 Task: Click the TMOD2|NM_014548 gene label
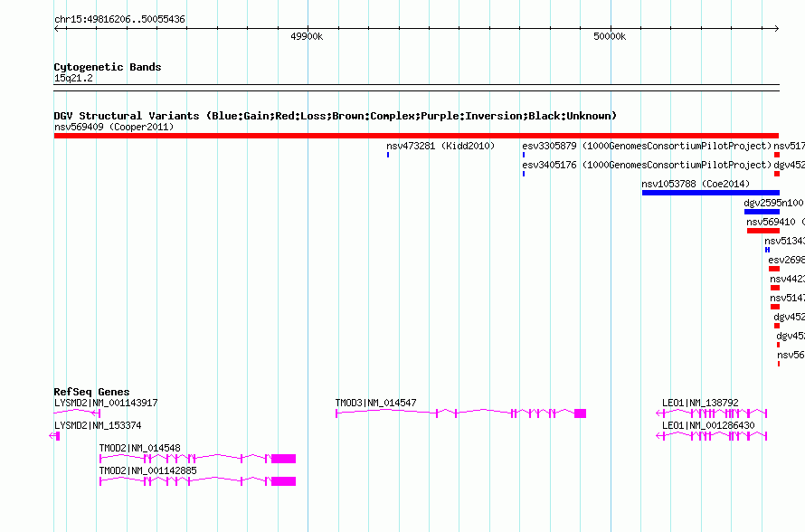coord(140,448)
